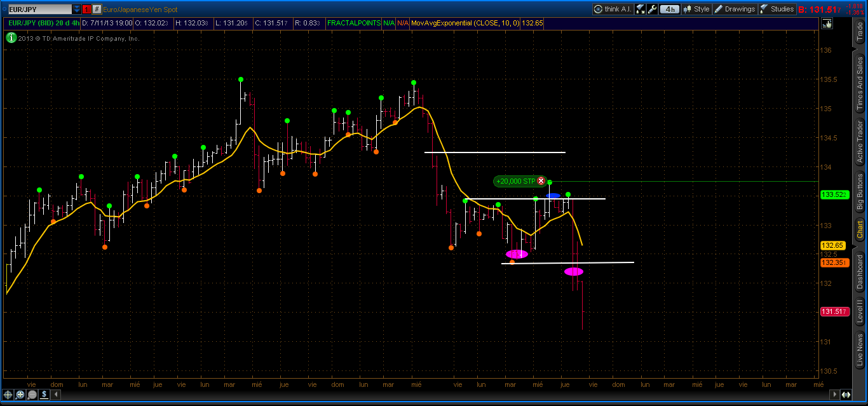Cancel the +20,000 STP order
The width and height of the screenshot is (868, 406).
[x=541, y=181]
